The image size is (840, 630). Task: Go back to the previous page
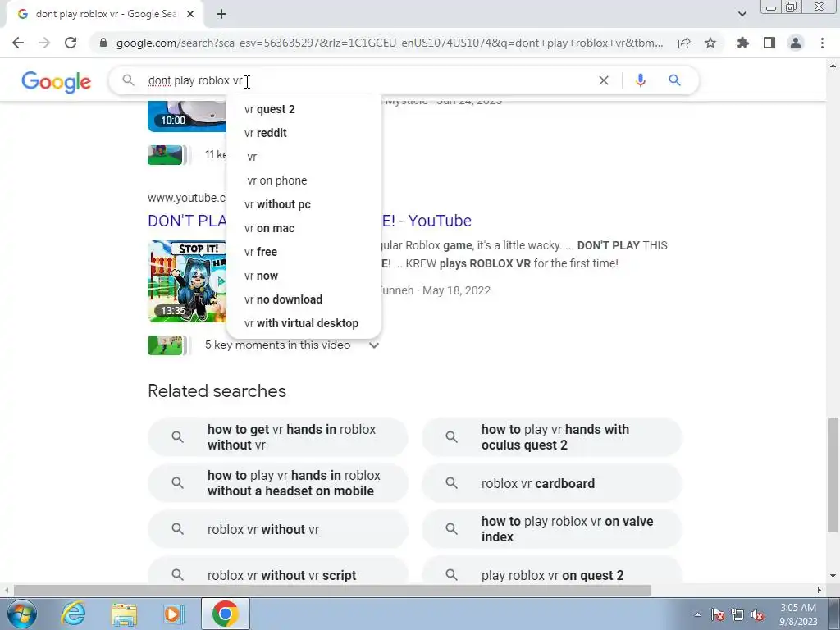(x=18, y=43)
